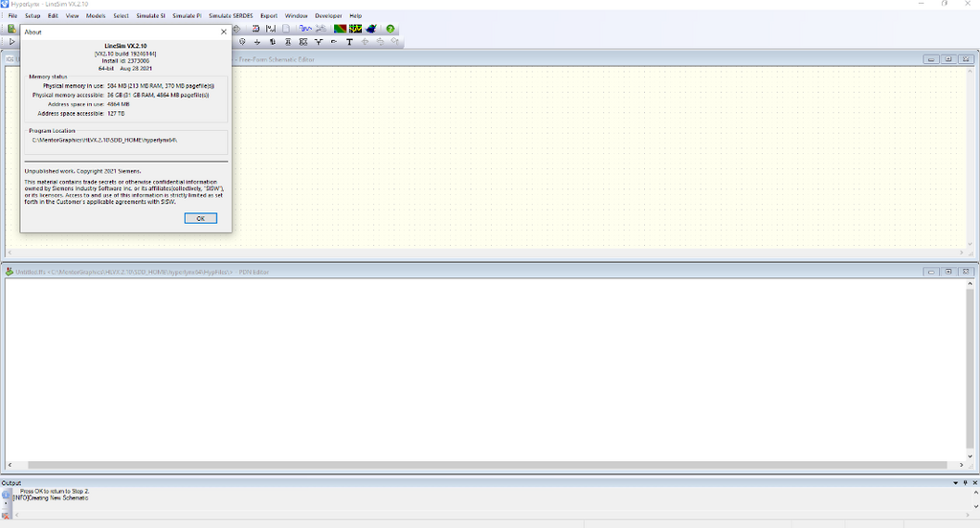The height and width of the screenshot is (528, 980).
Task: Click the red-numbered toolbar icon beside the crosshair
Action: coord(256,29)
